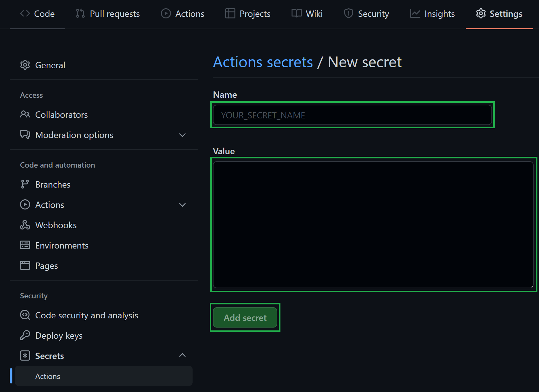Collapse the Secrets section
This screenshot has height=392, width=539.
[182, 355]
